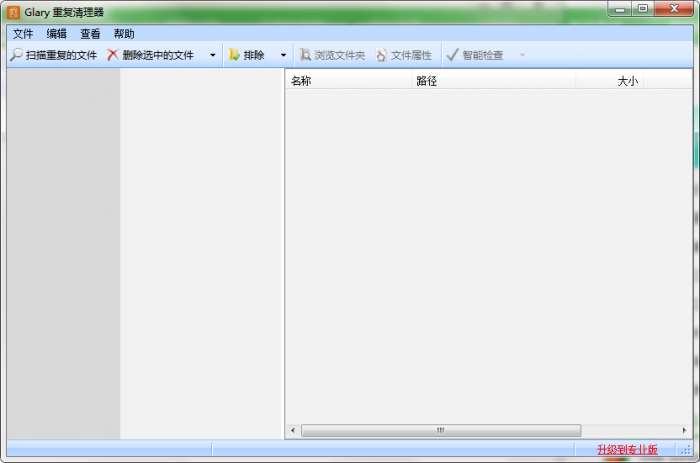Select the 文件属性 label text

(x=412, y=55)
